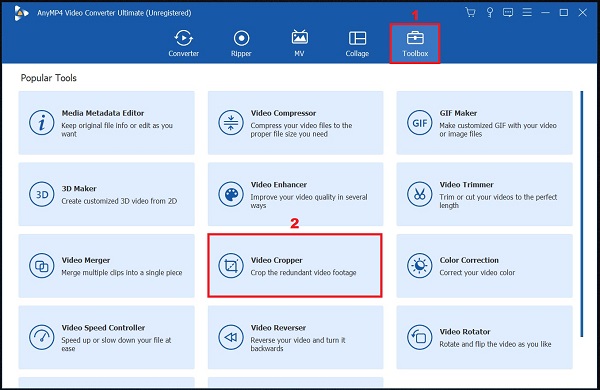Click the Video Enhancer palette icon
Image resolution: width=600 pixels, height=390 pixels.
click(x=231, y=194)
